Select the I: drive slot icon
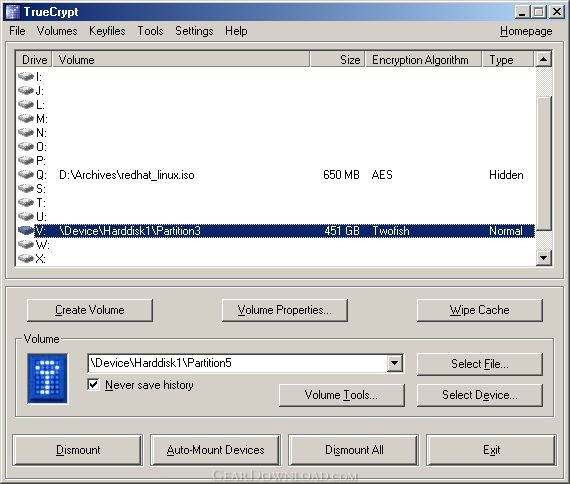Screen dimensions: 570x484 pos(26,76)
